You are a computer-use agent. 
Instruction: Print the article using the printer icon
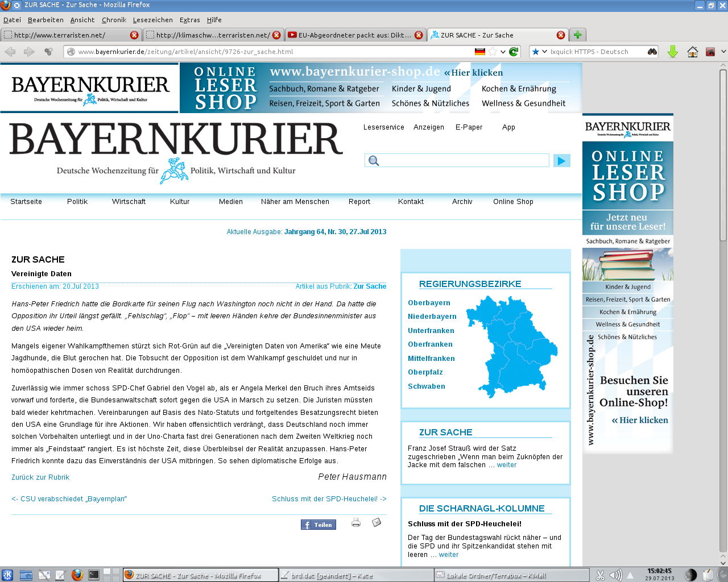[356, 523]
